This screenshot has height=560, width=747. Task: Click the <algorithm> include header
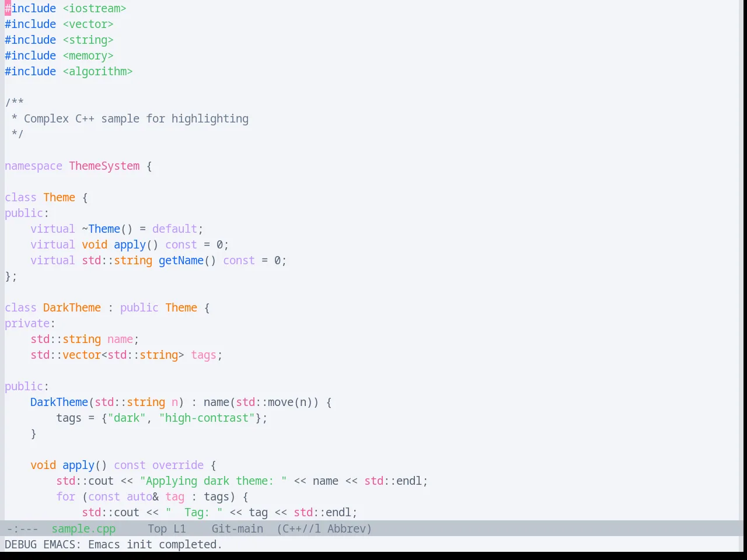coord(97,71)
